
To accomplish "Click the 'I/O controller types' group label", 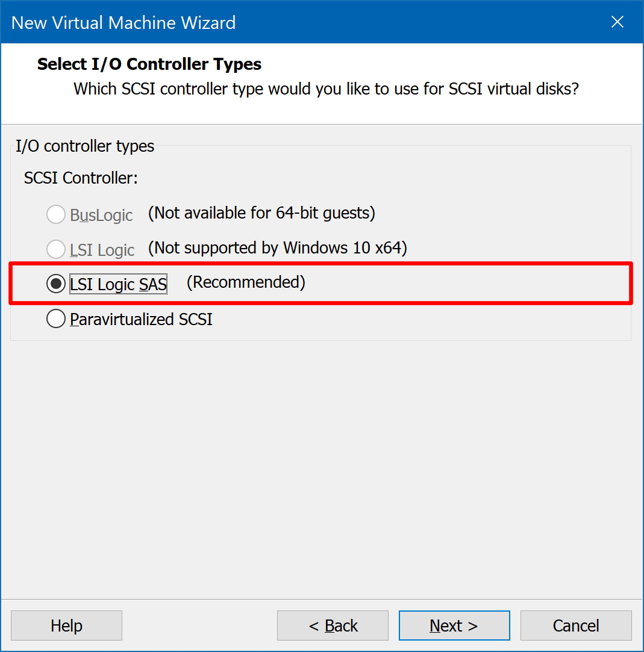I will 85,146.
